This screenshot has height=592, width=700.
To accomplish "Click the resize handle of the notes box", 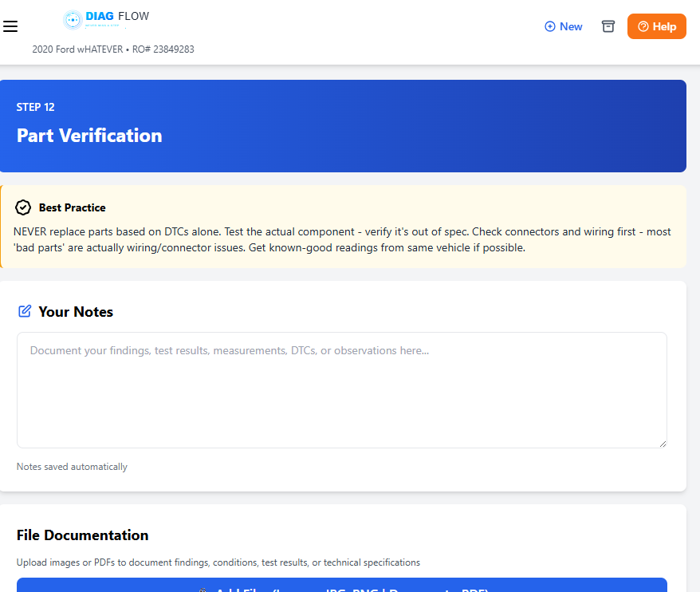I will [662, 443].
